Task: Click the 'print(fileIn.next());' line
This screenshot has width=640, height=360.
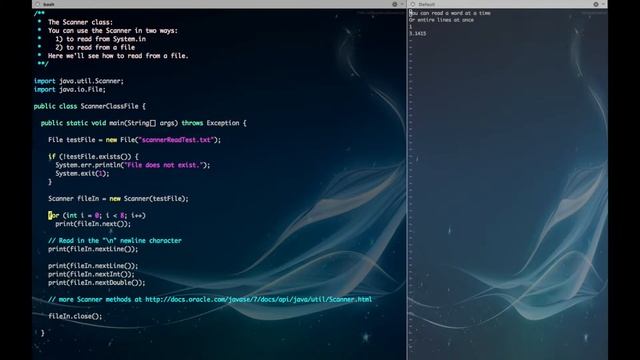Action: tap(93, 224)
